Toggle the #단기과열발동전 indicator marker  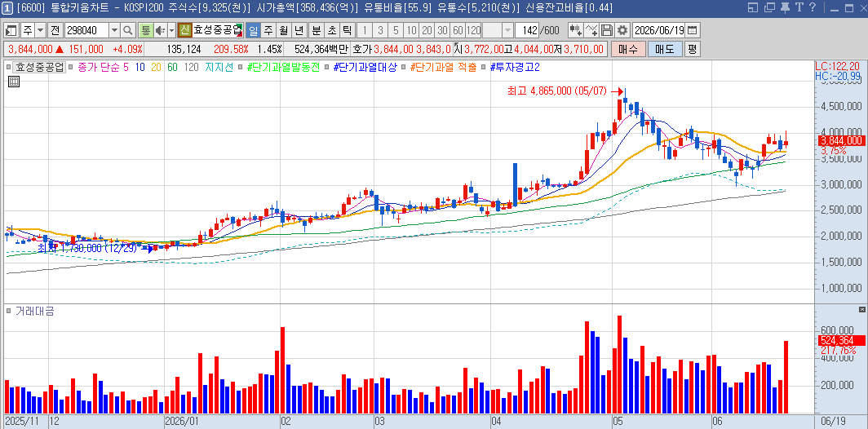[241, 68]
